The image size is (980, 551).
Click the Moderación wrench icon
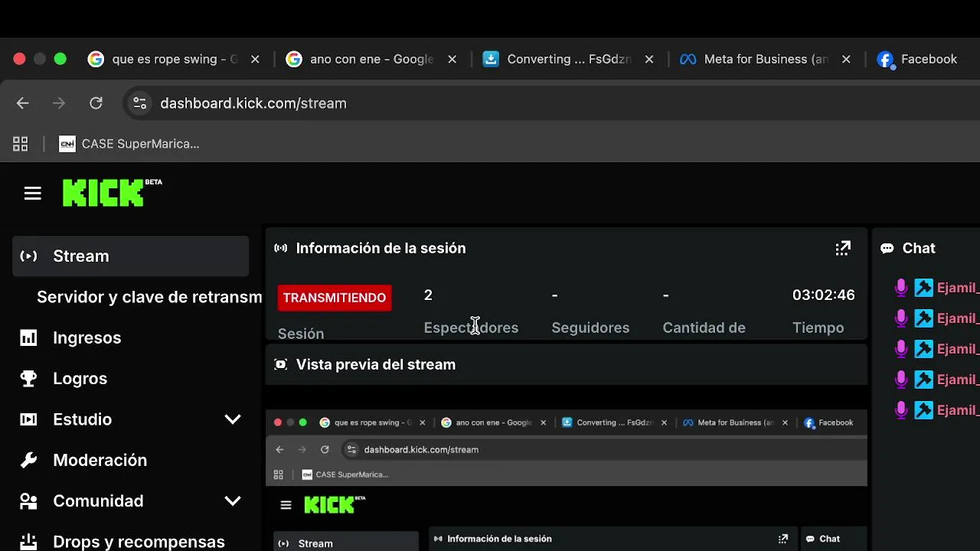[x=28, y=460]
